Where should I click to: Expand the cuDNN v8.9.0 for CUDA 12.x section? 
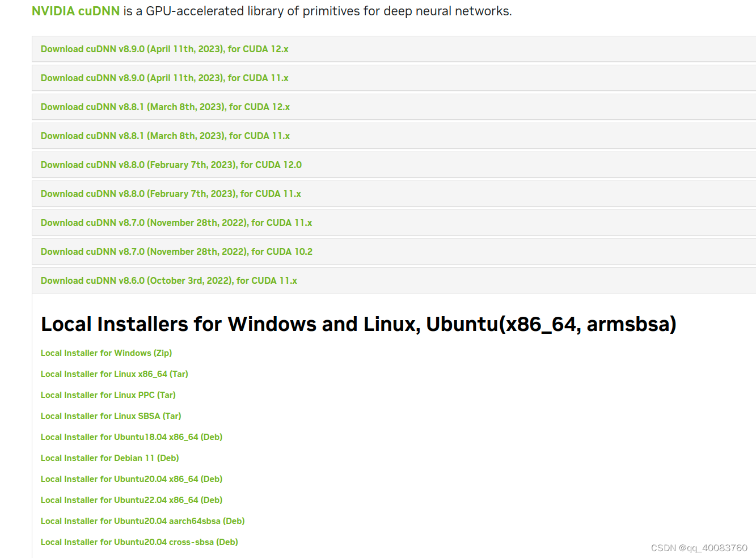point(164,49)
